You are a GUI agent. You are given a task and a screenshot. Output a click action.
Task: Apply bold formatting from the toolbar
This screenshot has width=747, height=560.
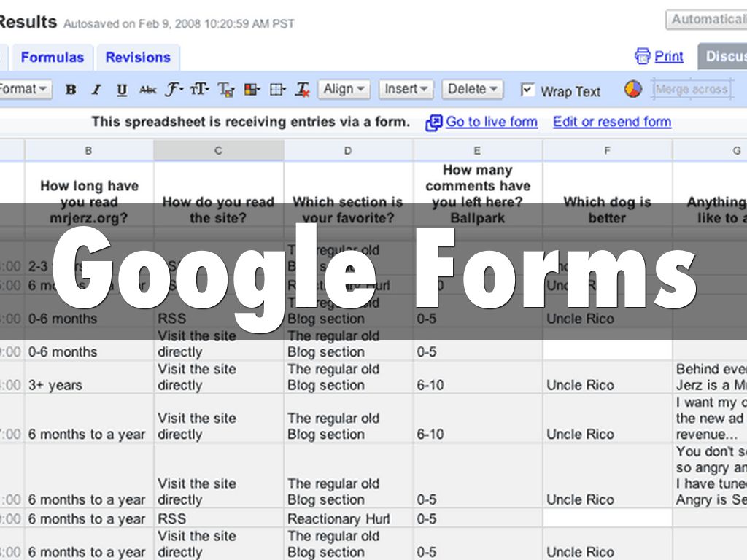pyautogui.click(x=71, y=90)
